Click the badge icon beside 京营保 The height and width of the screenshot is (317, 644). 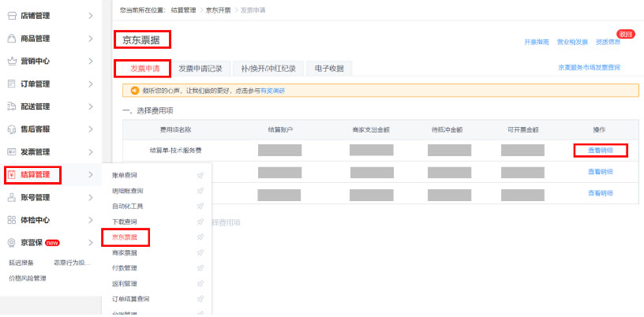tap(12, 243)
